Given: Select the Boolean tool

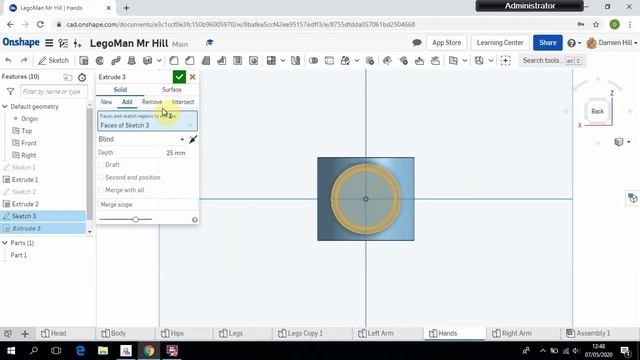Looking at the screenshot, I should coord(313,60).
